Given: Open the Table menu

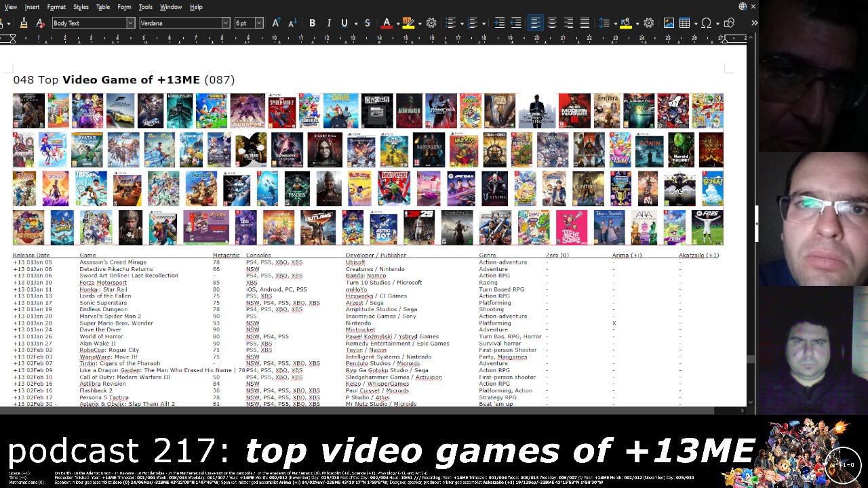Looking at the screenshot, I should click(x=103, y=7).
